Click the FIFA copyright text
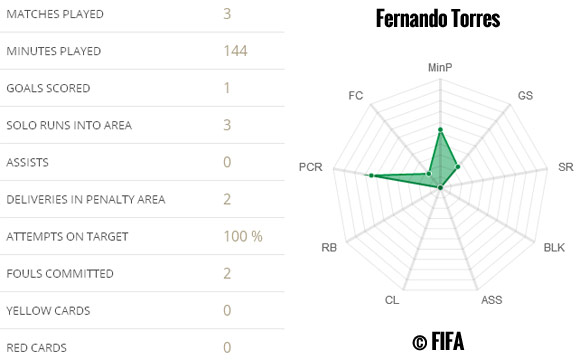The width and height of the screenshot is (580, 360). pos(438,341)
